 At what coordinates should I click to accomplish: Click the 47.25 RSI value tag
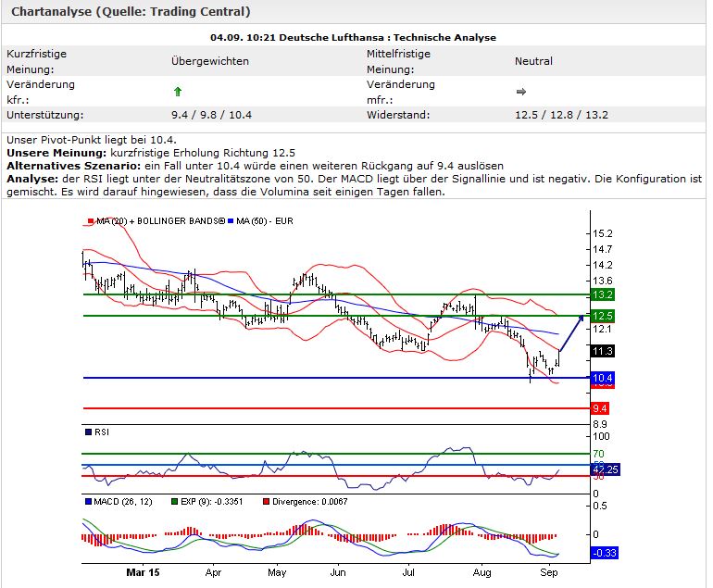607,469
